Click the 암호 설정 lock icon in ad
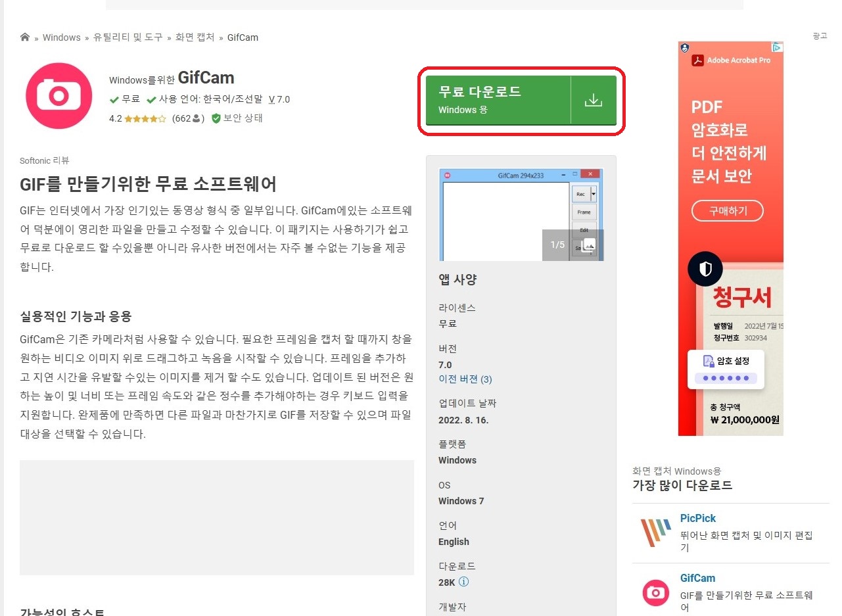This screenshot has width=842, height=616. (709, 361)
